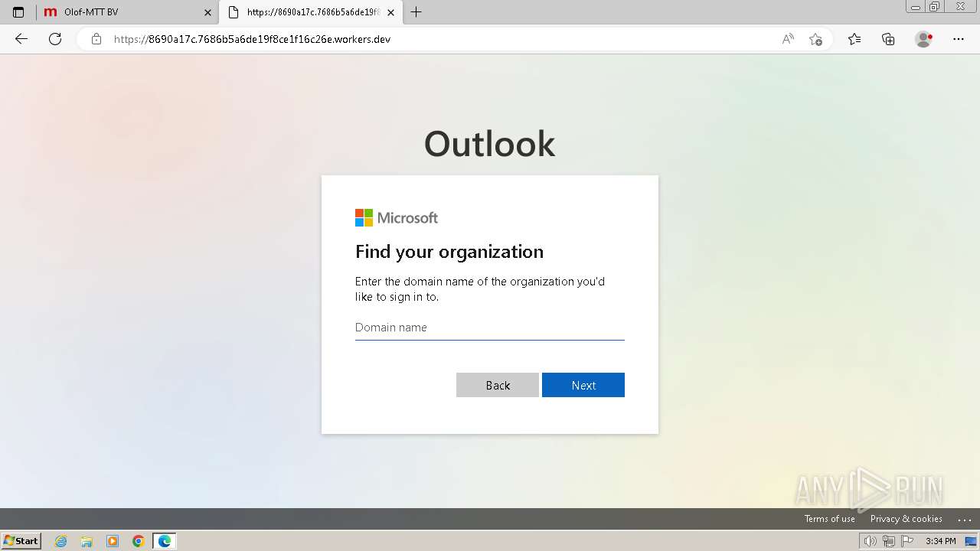Click the browser Back arrow
Screen dimensions: 980x551
pyautogui.click(x=21, y=39)
